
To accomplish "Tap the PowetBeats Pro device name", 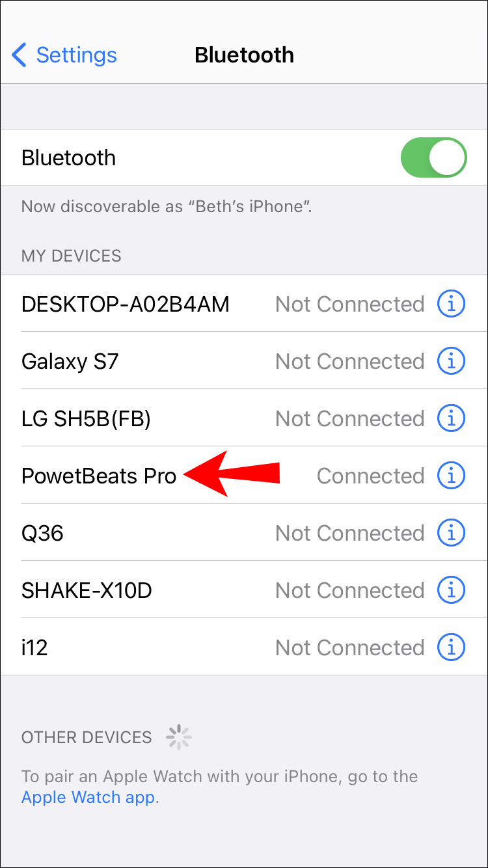I will [99, 476].
